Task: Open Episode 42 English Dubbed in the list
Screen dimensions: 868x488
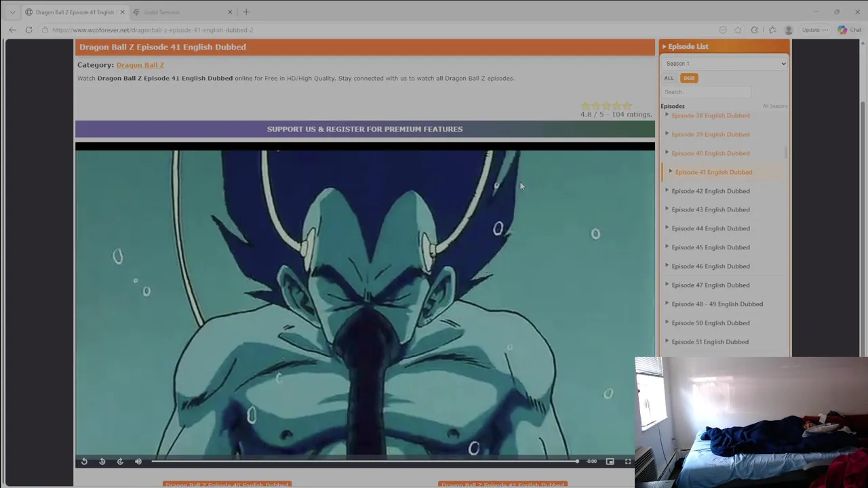Action: [711, 191]
